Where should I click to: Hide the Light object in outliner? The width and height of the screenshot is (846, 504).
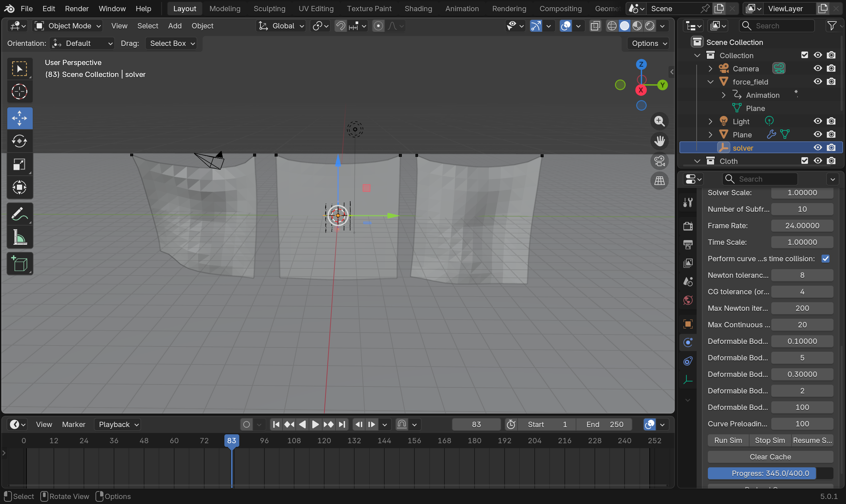818,121
